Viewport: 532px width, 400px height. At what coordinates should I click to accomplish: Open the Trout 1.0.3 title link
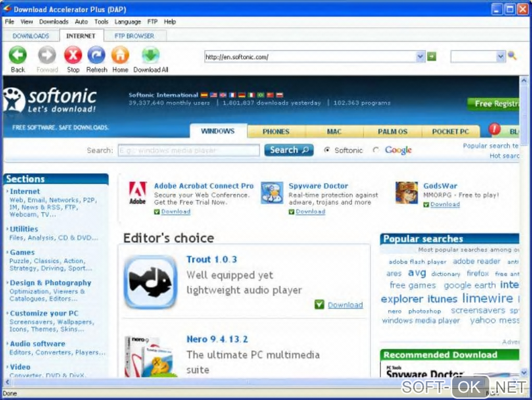click(212, 260)
